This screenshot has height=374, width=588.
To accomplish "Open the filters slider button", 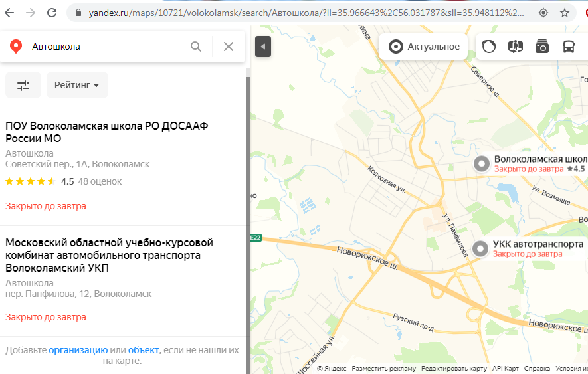I will click(x=23, y=85).
